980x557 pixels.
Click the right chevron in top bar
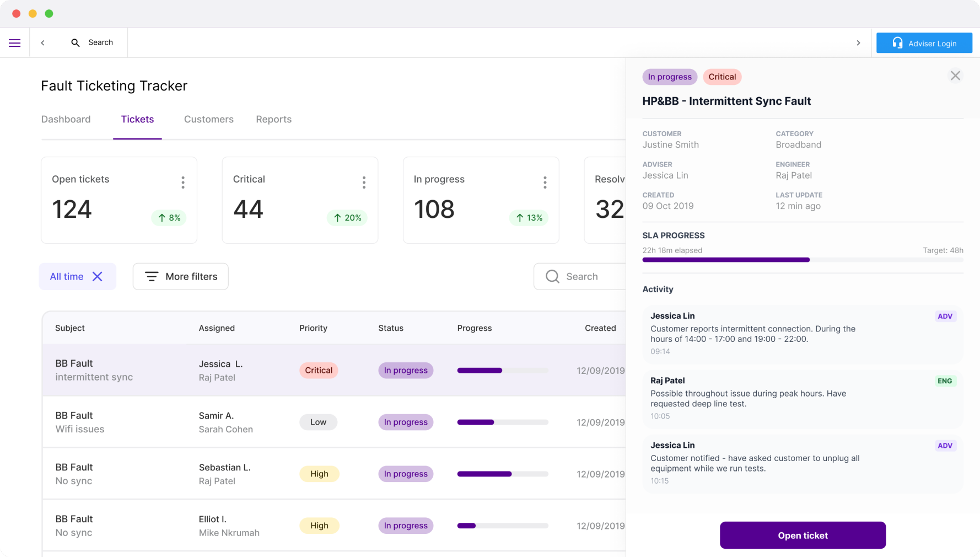tap(858, 43)
